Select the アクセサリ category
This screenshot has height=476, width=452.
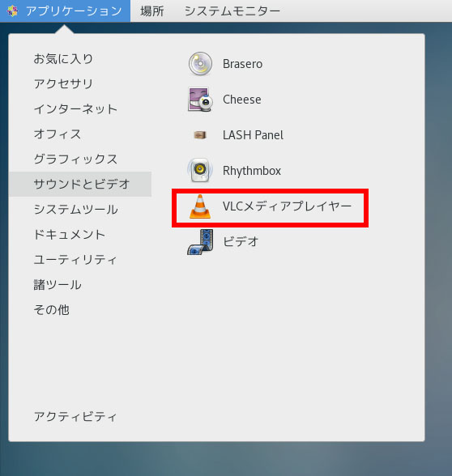point(63,84)
